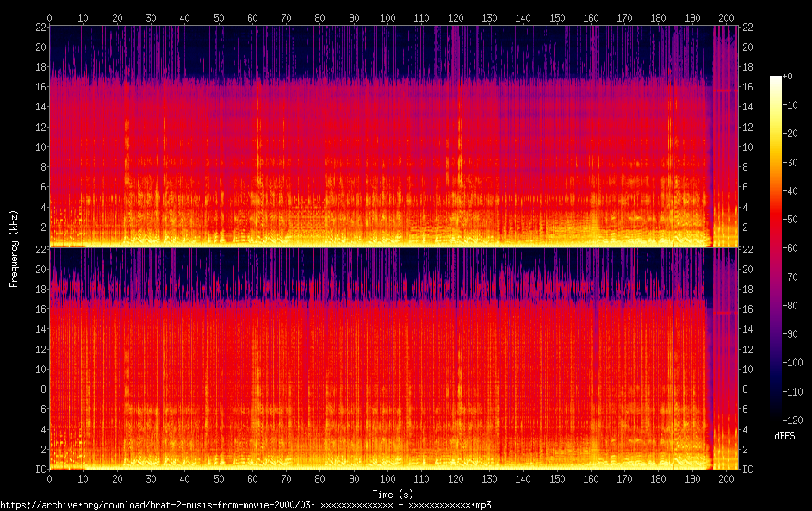This screenshot has height=511, width=812.
Task: Click the lower channel spectrogram plot
Action: [394, 358]
